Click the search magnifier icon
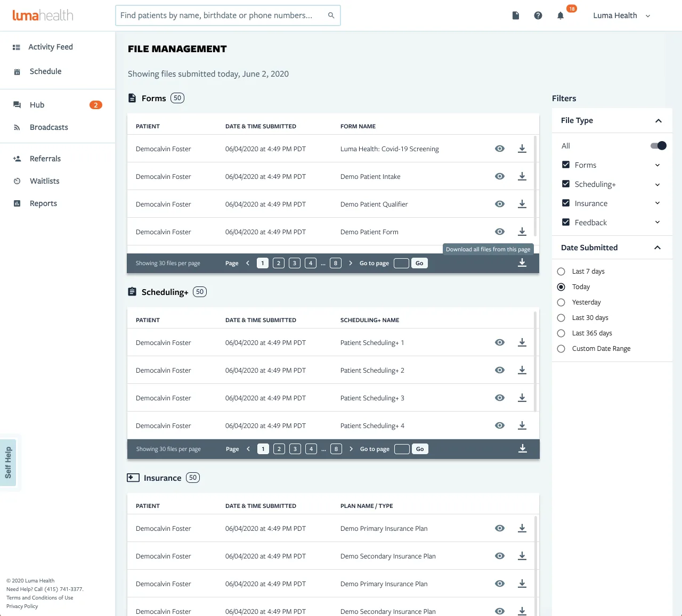This screenshot has height=616, width=682. [331, 15]
